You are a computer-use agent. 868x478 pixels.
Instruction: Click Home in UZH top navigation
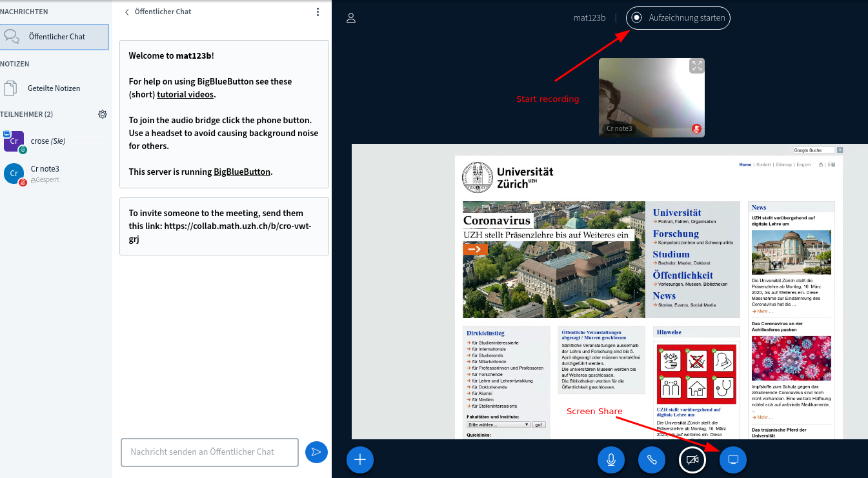click(745, 164)
